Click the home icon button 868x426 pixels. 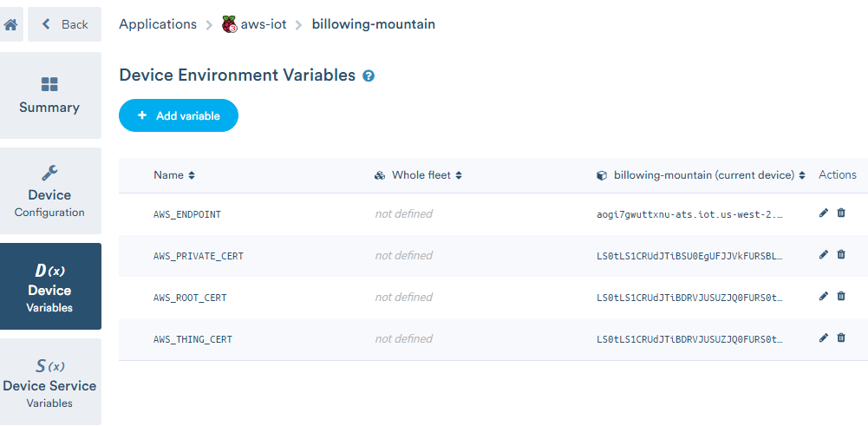[x=10, y=24]
